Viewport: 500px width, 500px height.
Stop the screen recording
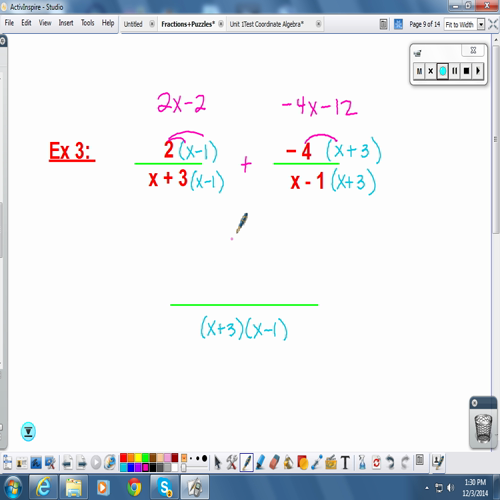point(466,71)
